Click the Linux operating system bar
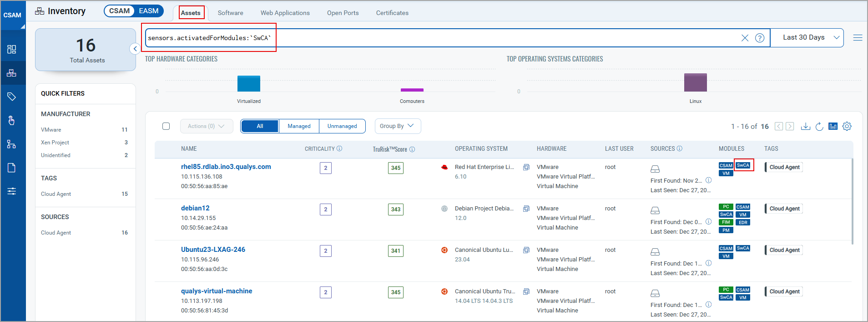The width and height of the screenshot is (868, 322). pyautogui.click(x=696, y=82)
